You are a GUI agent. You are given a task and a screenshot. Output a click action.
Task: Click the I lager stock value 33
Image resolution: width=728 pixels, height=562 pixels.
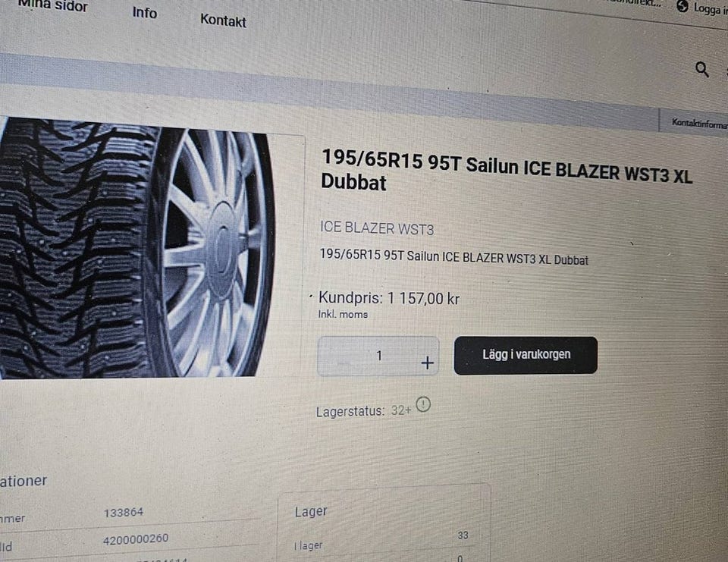click(463, 535)
